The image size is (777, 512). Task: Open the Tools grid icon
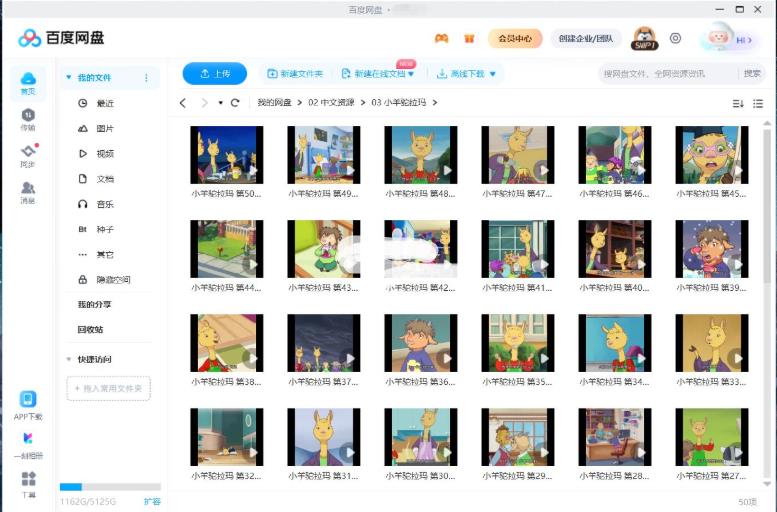(28, 479)
